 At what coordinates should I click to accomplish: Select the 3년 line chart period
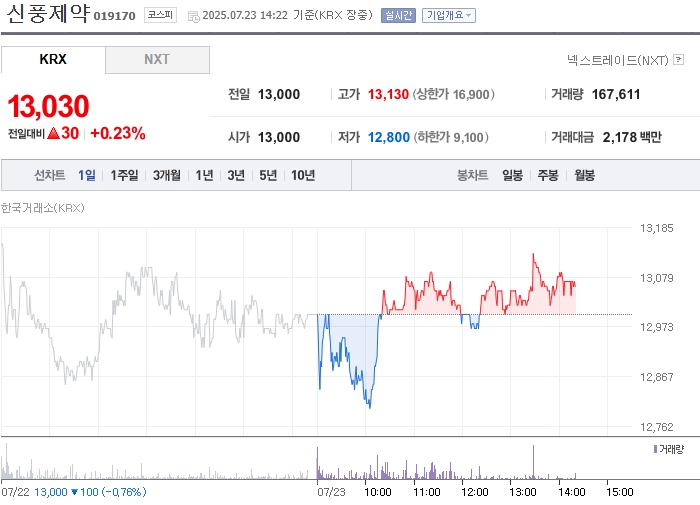coord(236,175)
